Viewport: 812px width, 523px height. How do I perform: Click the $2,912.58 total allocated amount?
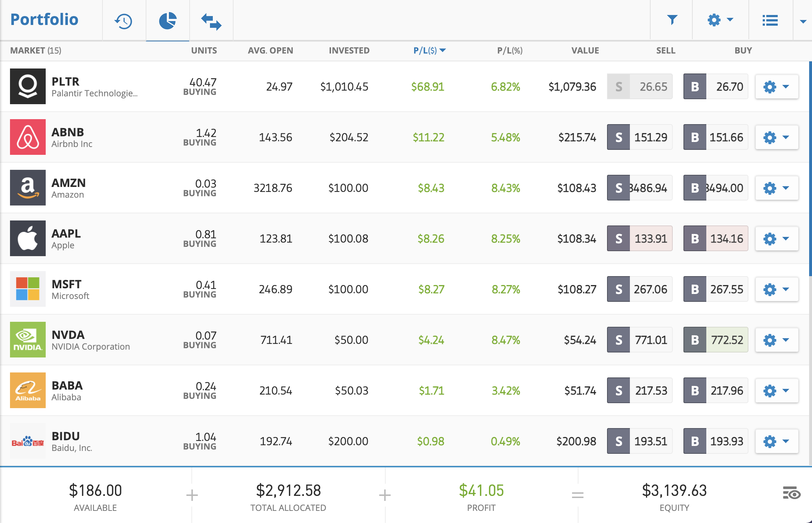(x=288, y=491)
